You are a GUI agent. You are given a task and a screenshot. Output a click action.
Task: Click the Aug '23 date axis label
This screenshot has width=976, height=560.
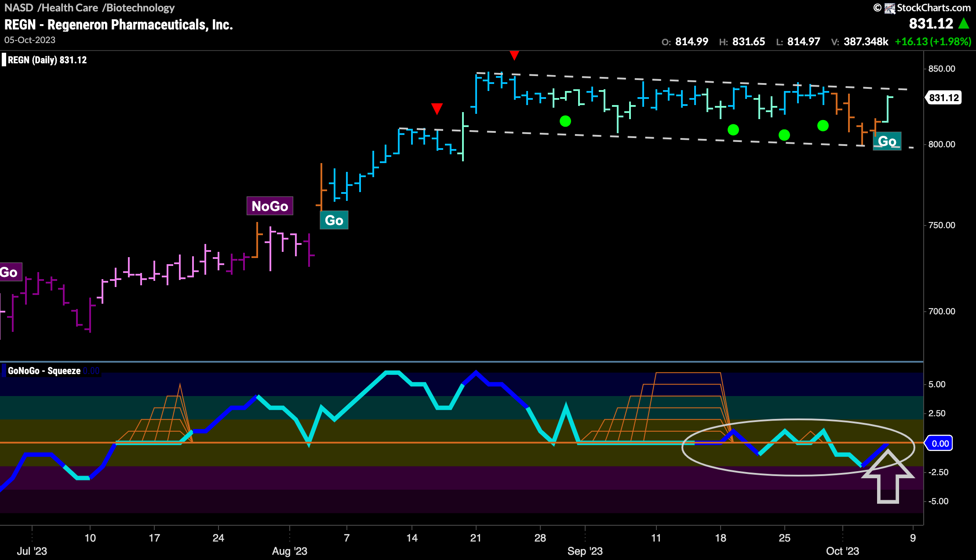[x=290, y=551]
